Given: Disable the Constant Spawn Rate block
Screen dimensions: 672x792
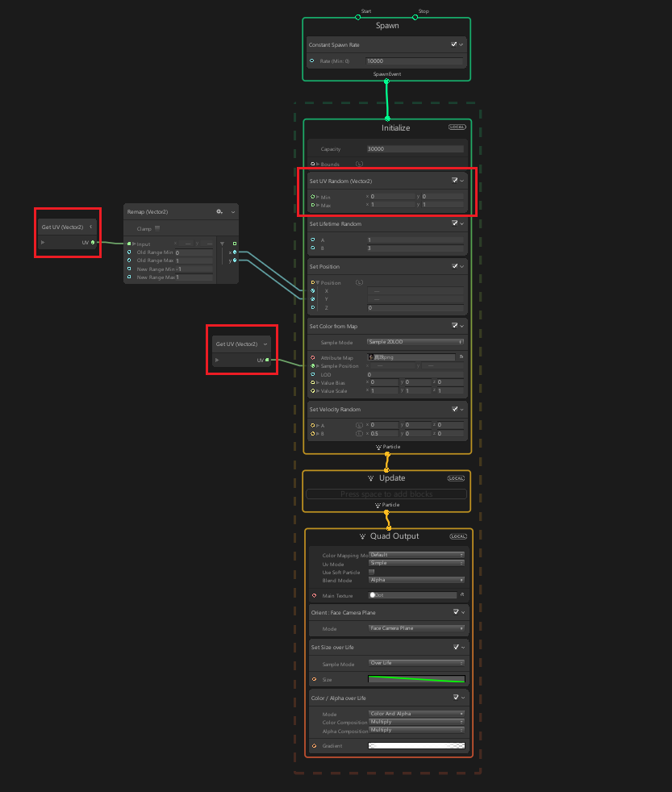Looking at the screenshot, I should click(453, 44).
